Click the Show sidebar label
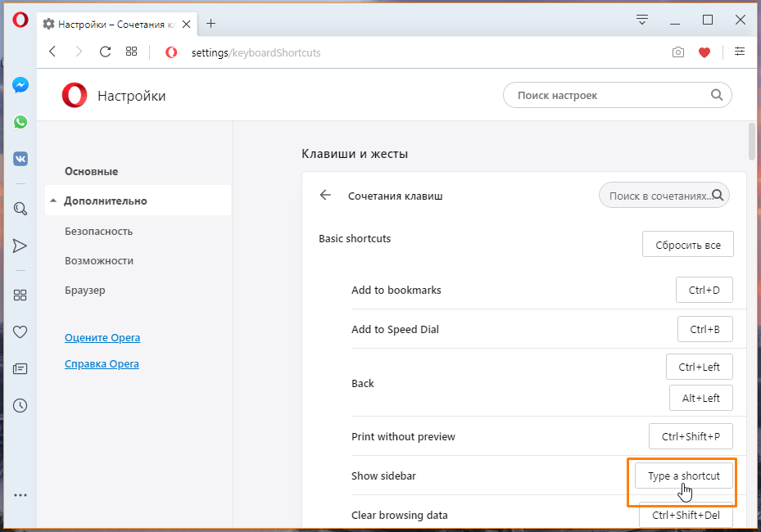The image size is (761, 532). click(383, 476)
